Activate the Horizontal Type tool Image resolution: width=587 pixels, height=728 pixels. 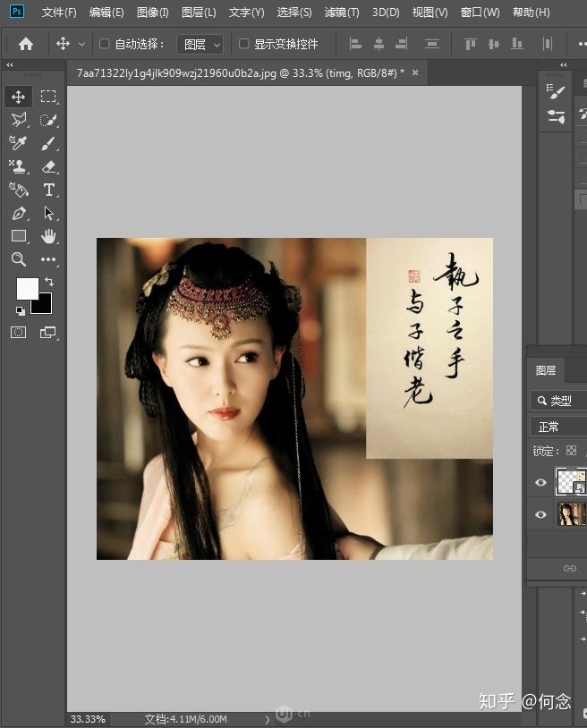(x=48, y=190)
